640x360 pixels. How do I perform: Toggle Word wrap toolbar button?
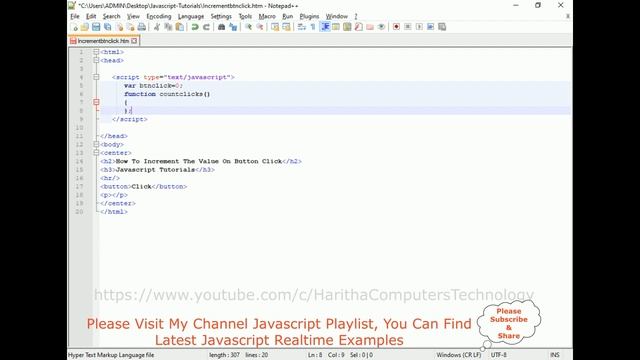302,27
